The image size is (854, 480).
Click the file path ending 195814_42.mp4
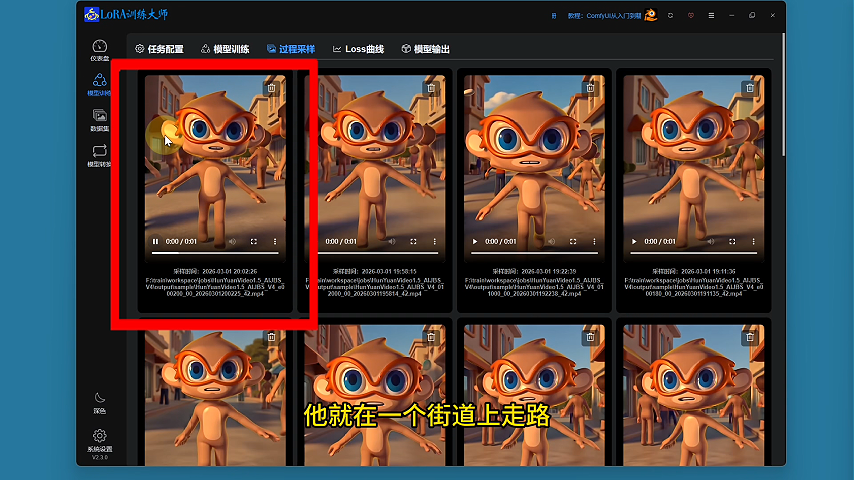[x=375, y=287]
